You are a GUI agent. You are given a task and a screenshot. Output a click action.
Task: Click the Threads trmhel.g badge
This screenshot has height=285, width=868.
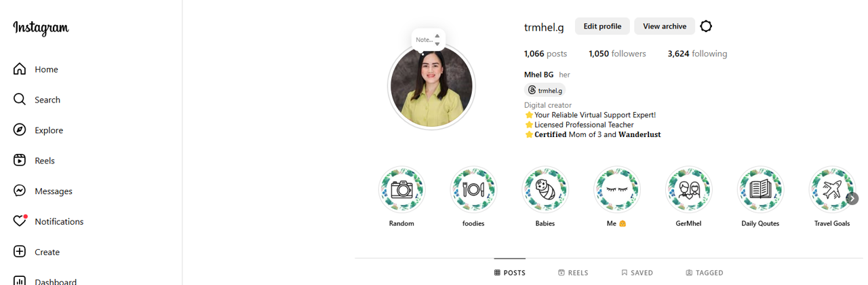pyautogui.click(x=545, y=90)
